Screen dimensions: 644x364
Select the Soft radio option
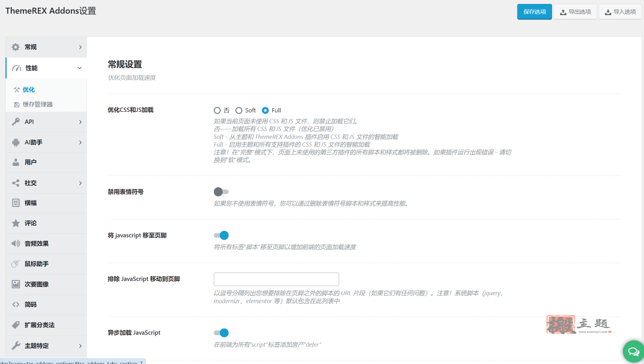pos(239,110)
